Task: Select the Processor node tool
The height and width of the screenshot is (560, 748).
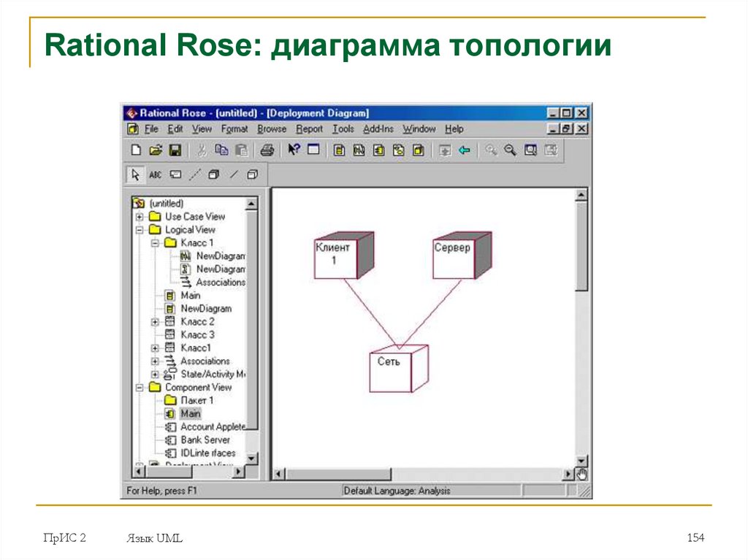Action: (214, 174)
